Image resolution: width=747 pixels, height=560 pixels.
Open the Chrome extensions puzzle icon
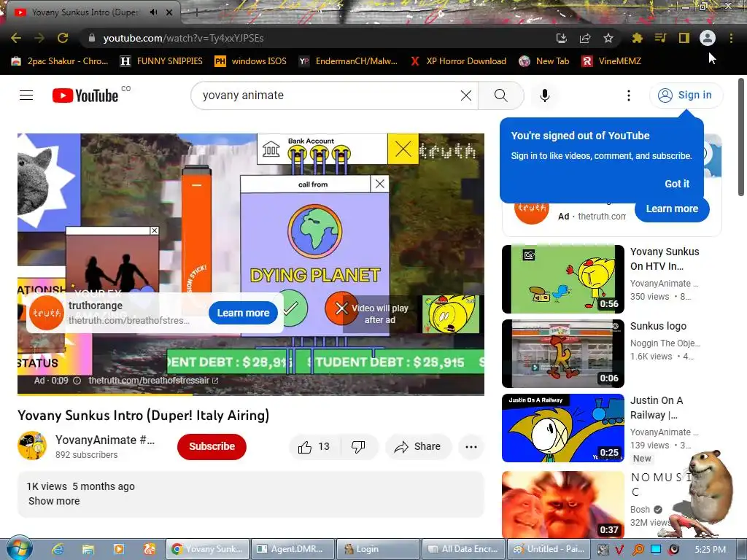coord(638,38)
